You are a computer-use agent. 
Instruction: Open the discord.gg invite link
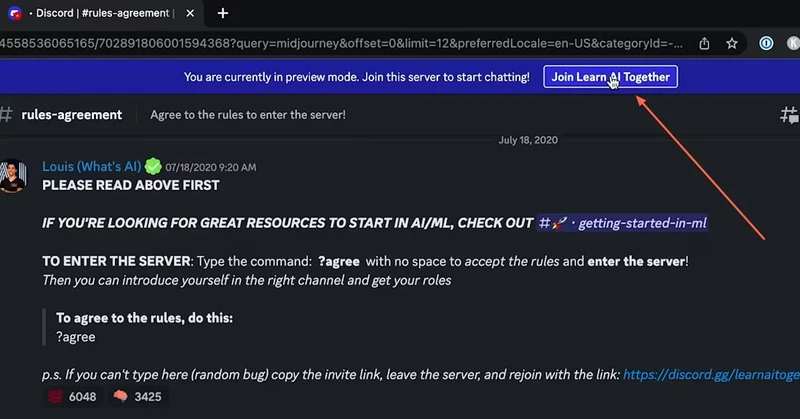click(x=709, y=374)
